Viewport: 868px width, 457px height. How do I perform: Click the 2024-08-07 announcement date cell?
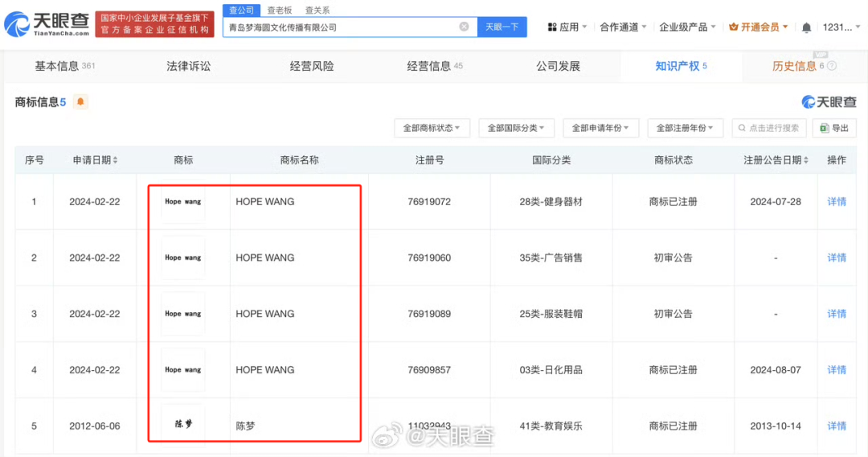click(776, 369)
